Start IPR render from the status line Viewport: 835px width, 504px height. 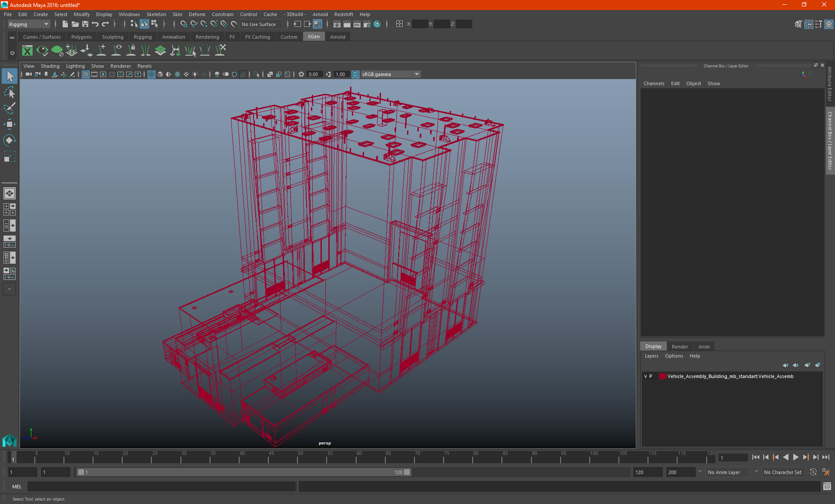point(357,24)
